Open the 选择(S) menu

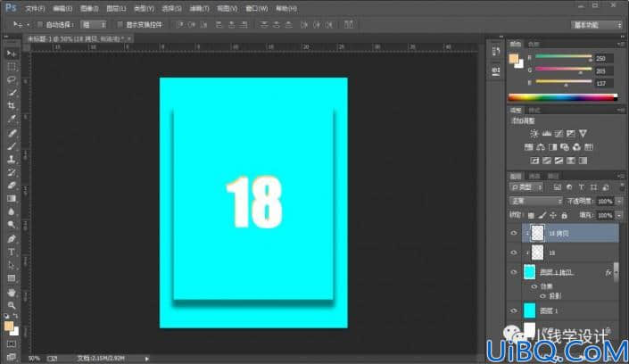[171, 8]
